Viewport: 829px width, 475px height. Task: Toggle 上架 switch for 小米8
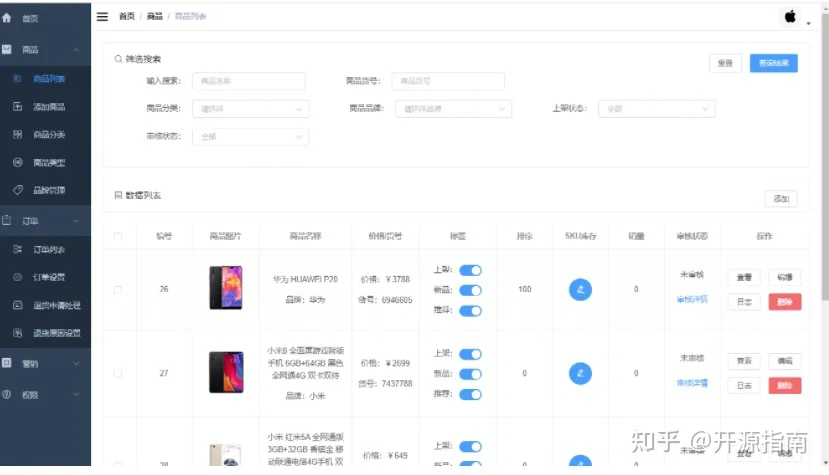470,354
